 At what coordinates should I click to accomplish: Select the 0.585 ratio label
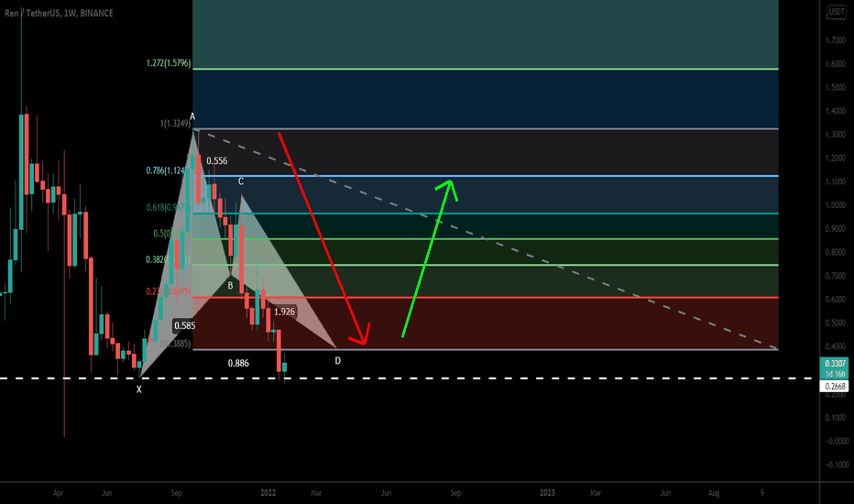click(184, 325)
